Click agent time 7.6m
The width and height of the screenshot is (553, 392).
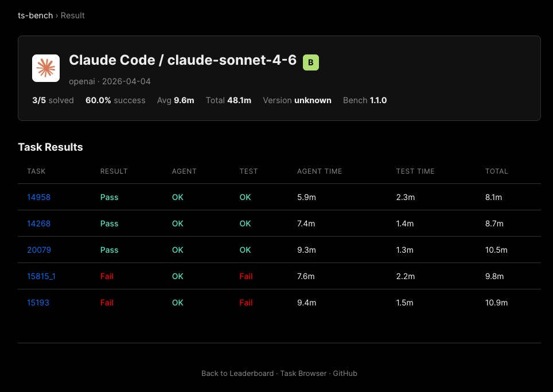(x=306, y=276)
